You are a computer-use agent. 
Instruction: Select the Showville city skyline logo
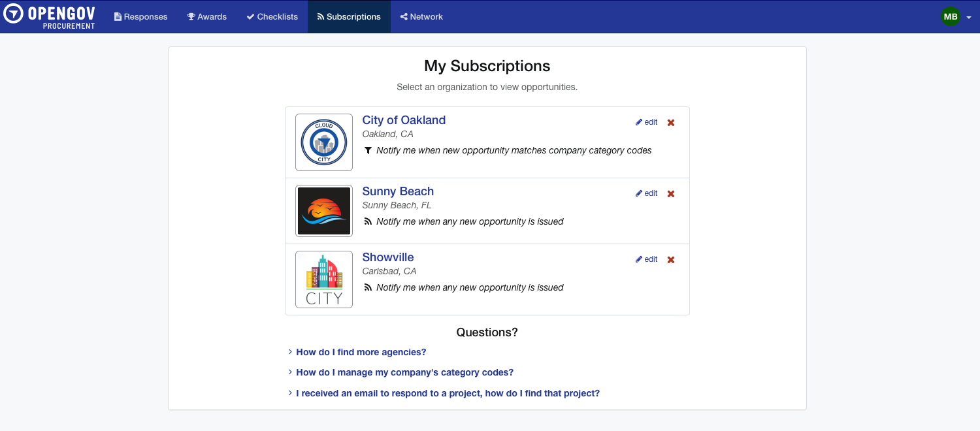324,279
